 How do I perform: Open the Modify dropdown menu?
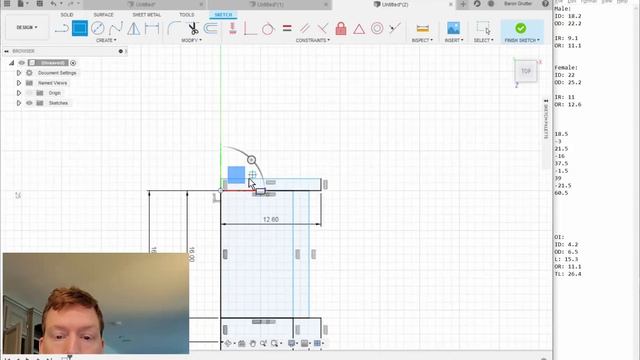point(191,40)
